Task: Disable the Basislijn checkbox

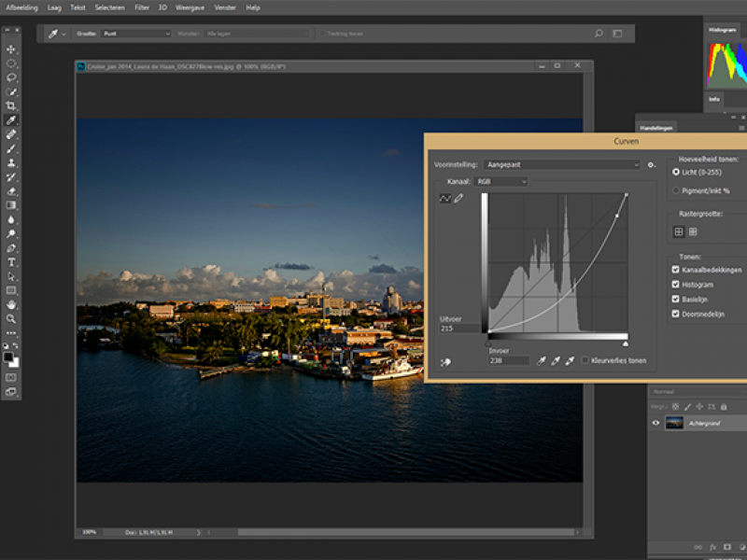Action: point(676,299)
